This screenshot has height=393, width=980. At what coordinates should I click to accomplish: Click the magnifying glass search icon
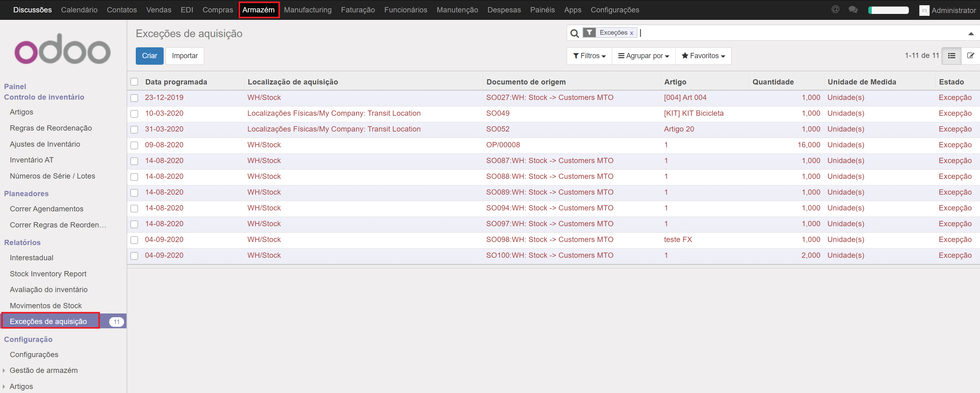click(x=574, y=33)
